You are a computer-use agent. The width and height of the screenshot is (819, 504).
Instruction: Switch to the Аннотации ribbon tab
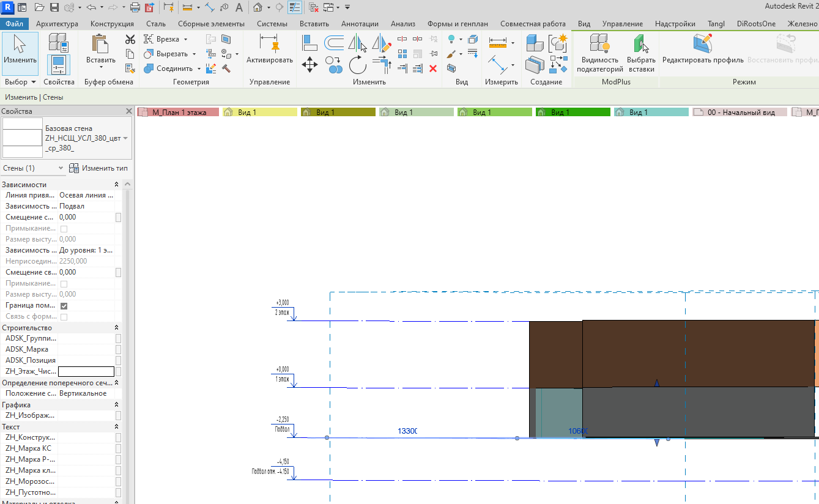[360, 24]
